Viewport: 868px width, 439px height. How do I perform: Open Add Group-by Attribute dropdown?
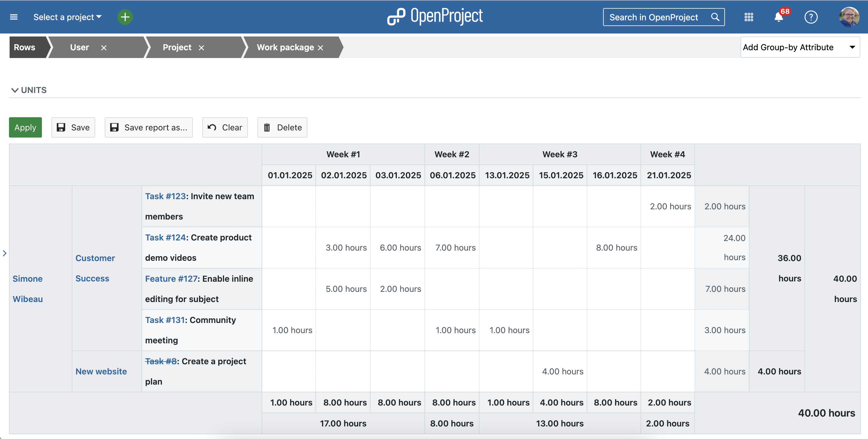tap(799, 47)
